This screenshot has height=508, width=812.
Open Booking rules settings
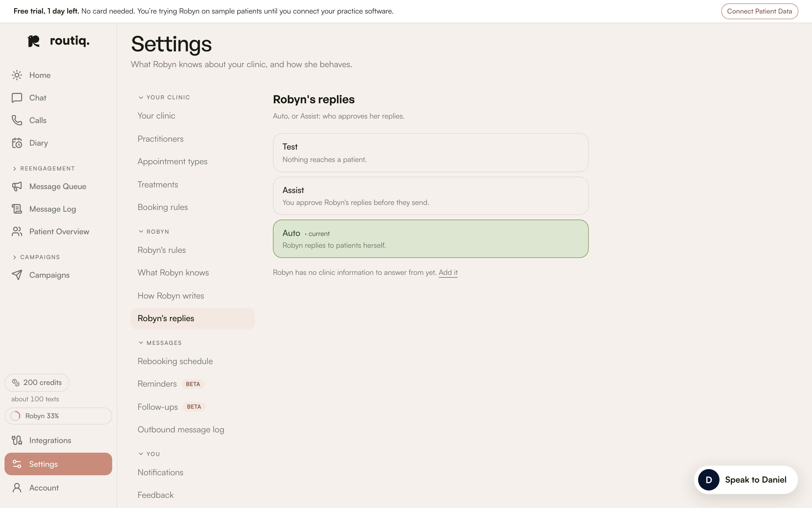(193, 207)
